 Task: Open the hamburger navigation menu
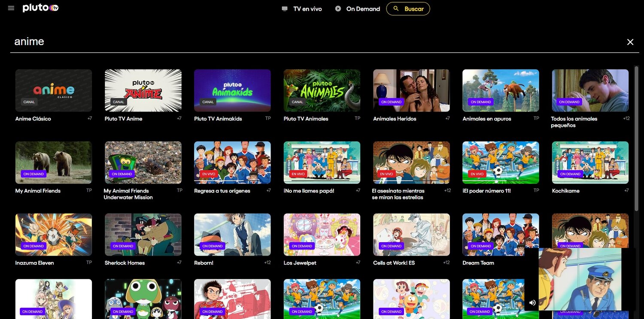[x=11, y=7]
